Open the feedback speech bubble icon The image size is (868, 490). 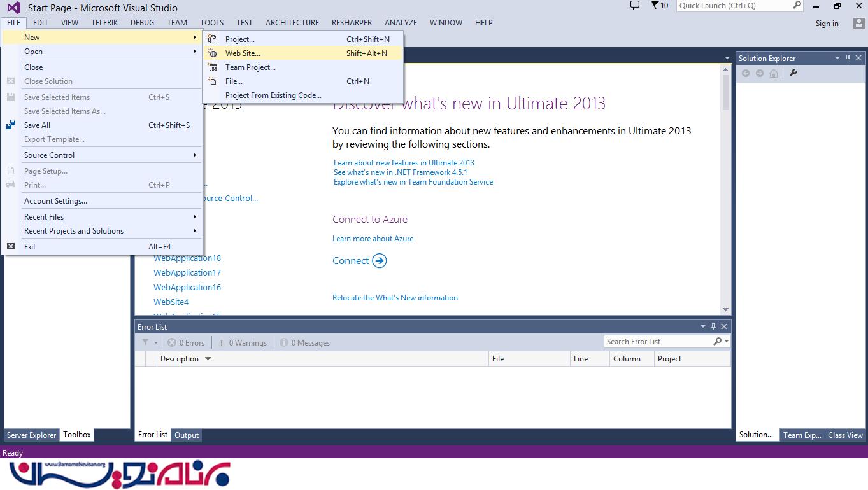click(x=634, y=6)
